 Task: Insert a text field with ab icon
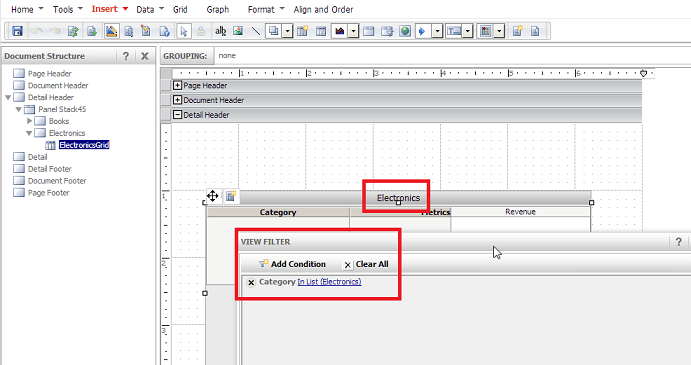coord(220,31)
